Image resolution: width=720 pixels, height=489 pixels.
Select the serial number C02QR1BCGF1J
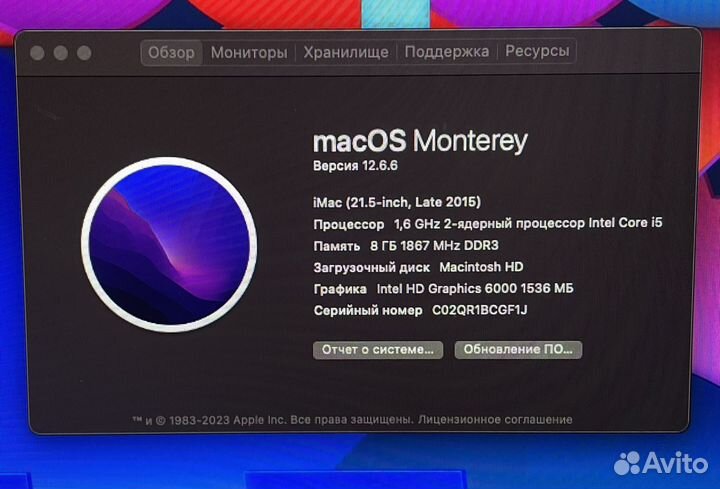tap(479, 310)
